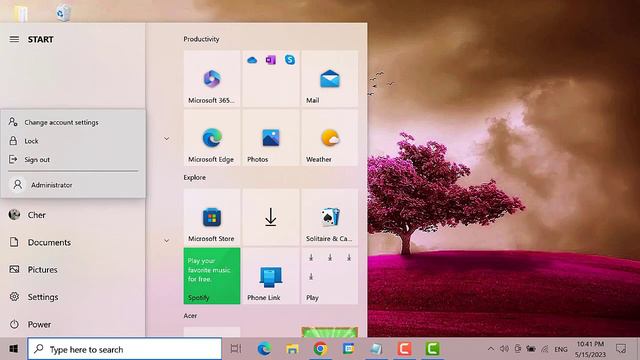The height and width of the screenshot is (360, 640).
Task: Open the Spotify tile
Action: pos(212,276)
